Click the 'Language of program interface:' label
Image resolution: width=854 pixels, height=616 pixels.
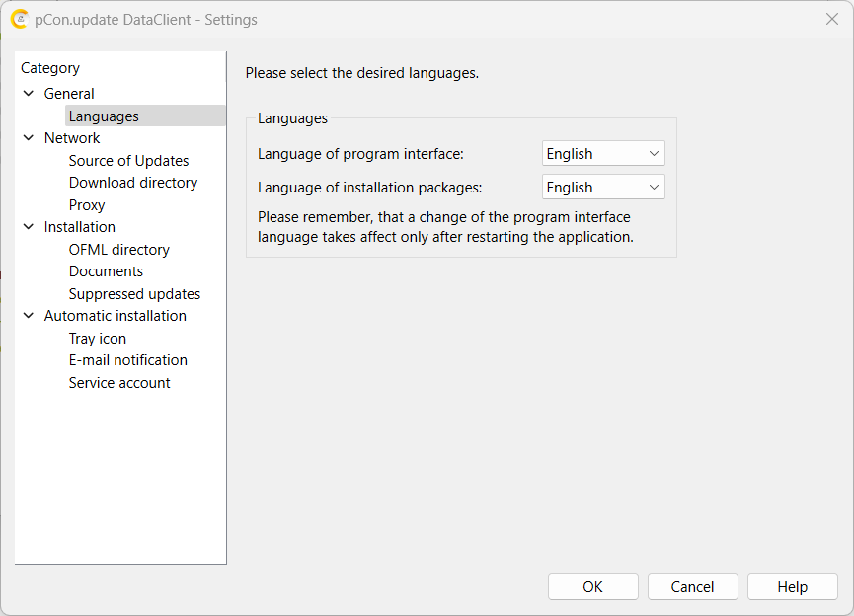coord(360,154)
